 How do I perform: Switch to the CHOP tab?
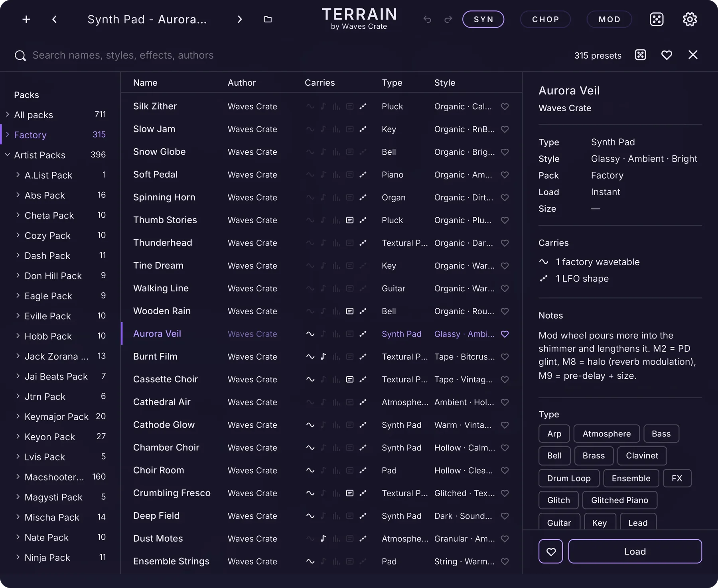(x=545, y=19)
